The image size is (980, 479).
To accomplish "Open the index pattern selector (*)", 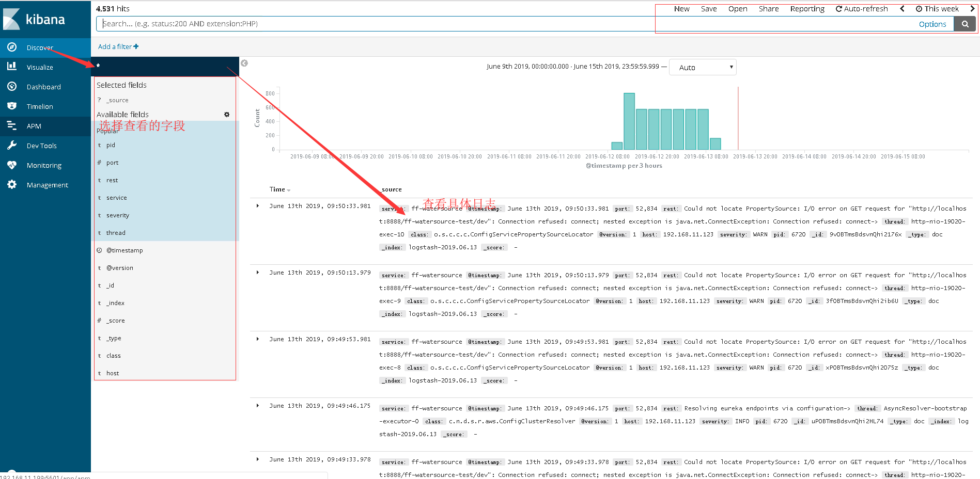I will [164, 66].
